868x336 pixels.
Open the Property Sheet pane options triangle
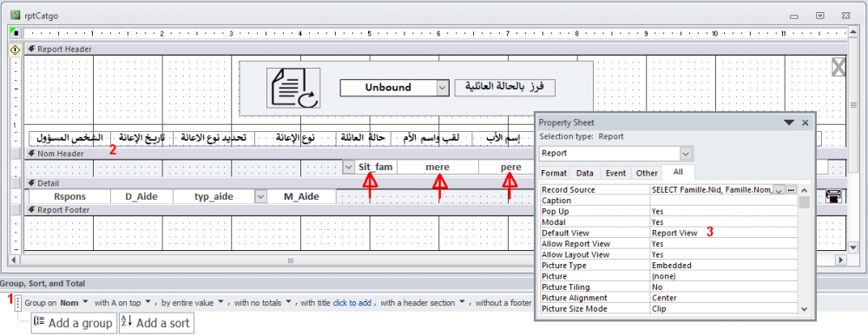click(x=789, y=123)
